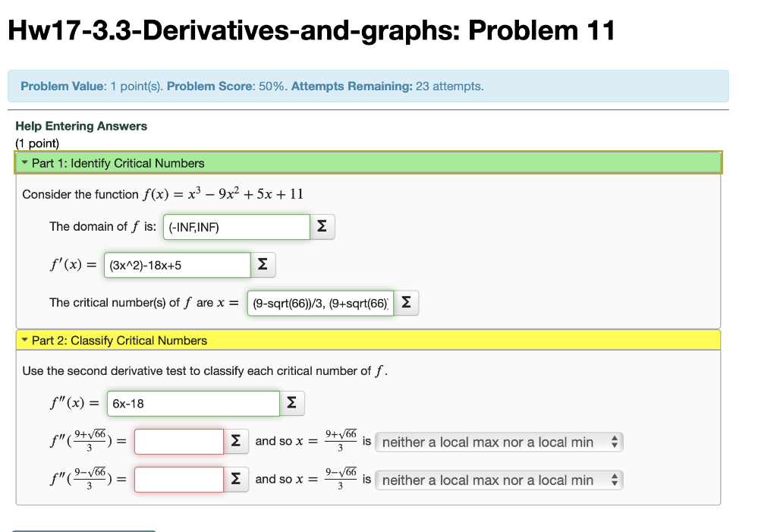
Task: Click the teal button below the problem panel
Action: point(83,530)
